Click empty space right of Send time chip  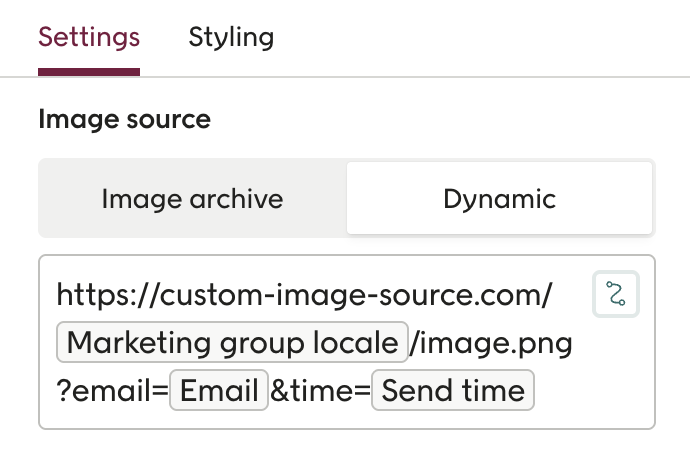[590, 391]
